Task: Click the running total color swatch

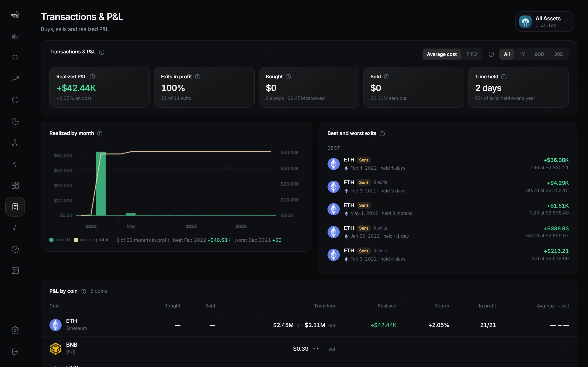Action: click(76, 240)
